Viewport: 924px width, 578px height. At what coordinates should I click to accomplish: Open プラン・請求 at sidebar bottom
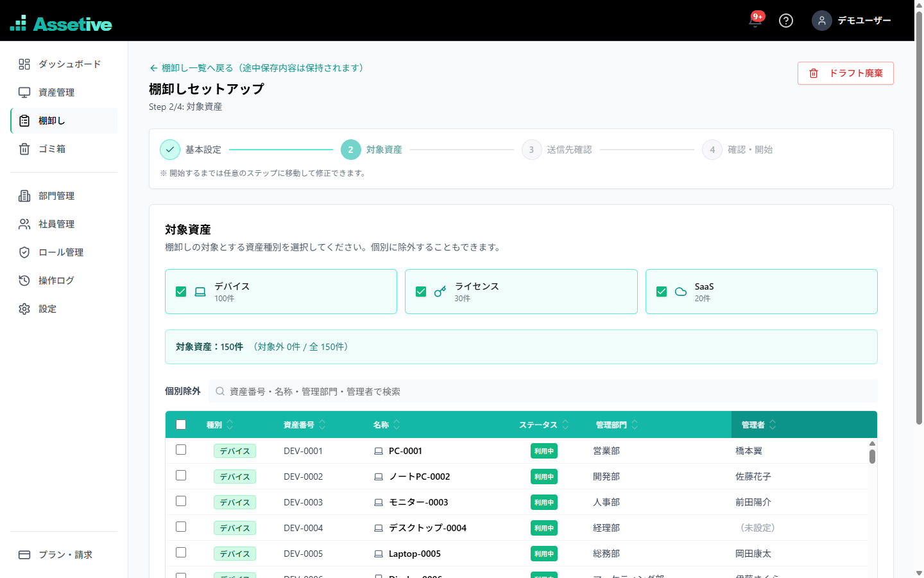[x=64, y=555]
